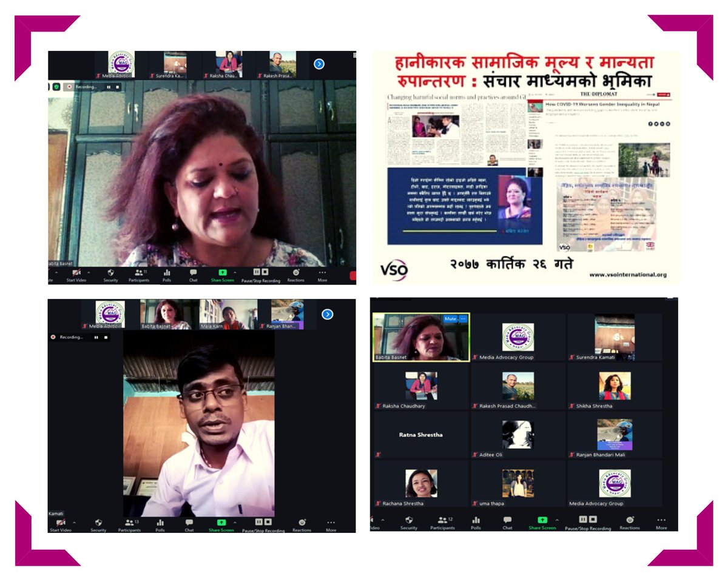Open More options in the Kamati speaker window
The image size is (728, 582).
(331, 526)
